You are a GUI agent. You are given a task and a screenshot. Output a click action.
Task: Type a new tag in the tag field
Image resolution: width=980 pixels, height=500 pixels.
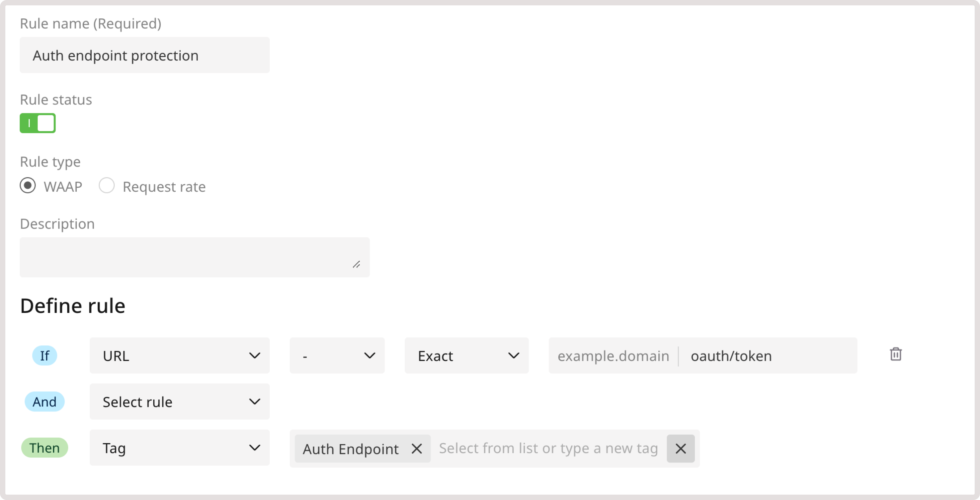click(548, 449)
